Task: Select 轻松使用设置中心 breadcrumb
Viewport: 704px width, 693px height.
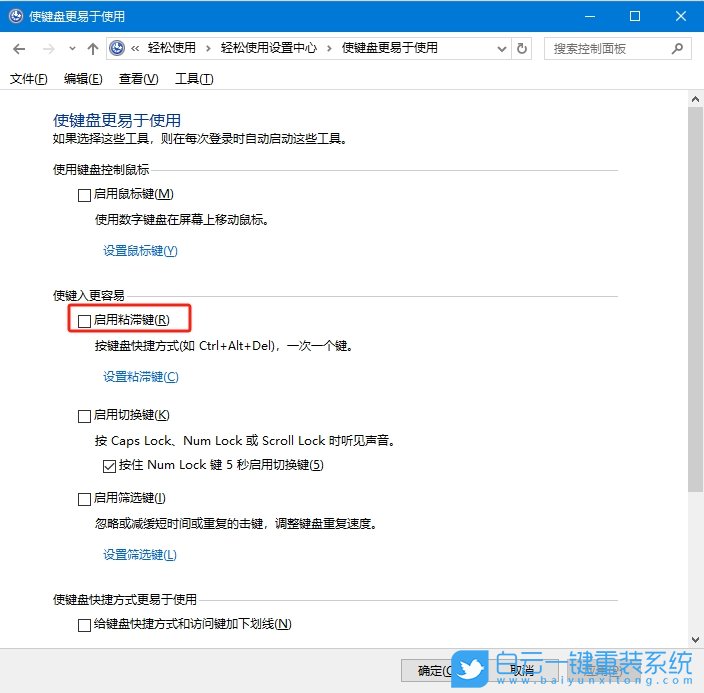Action: point(268,48)
